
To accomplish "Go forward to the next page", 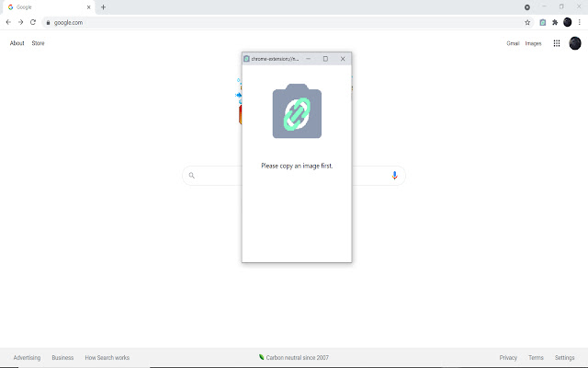I will [20, 22].
